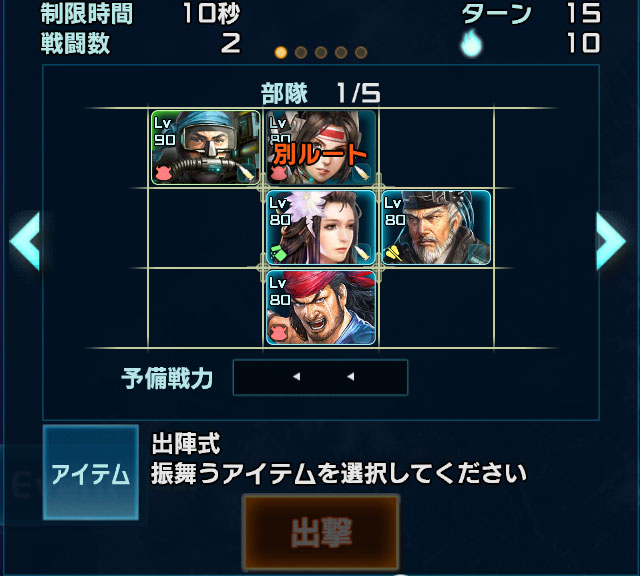Click the yellow icon on old man card
The height and width of the screenshot is (576, 640).
395,253
